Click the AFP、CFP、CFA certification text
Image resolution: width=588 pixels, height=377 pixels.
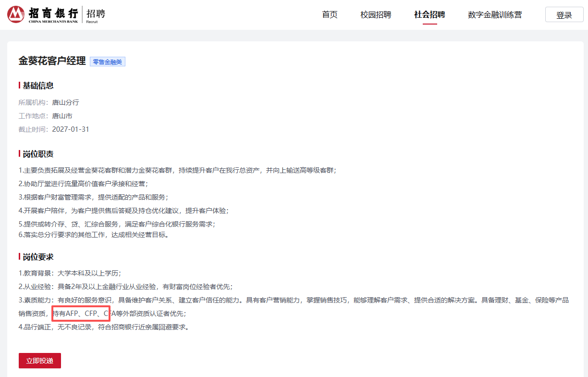pyautogui.click(x=90, y=314)
